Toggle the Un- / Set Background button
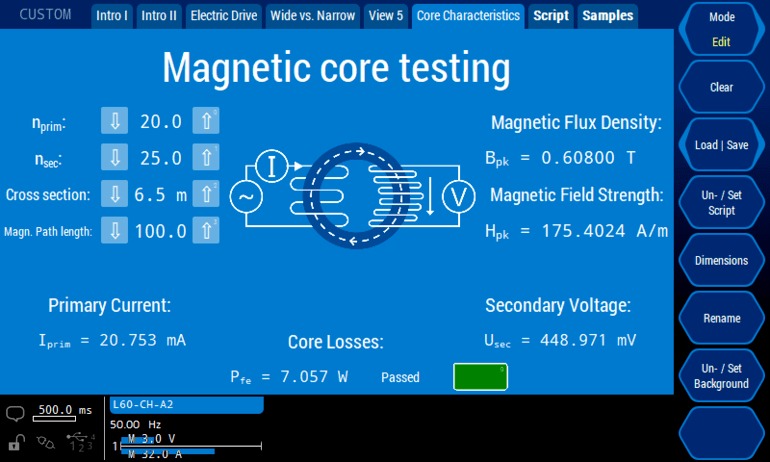Image resolution: width=770 pixels, height=462 pixels. (721, 376)
